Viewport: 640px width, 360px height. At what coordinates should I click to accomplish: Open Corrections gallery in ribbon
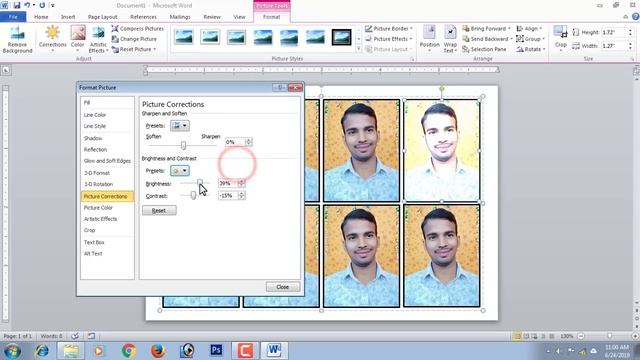pos(52,39)
